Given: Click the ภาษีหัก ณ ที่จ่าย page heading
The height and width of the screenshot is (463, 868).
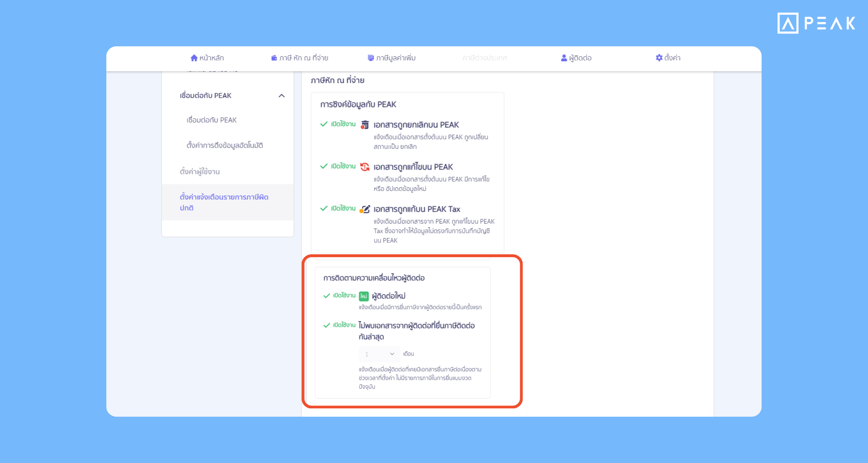Looking at the screenshot, I should 337,80.
